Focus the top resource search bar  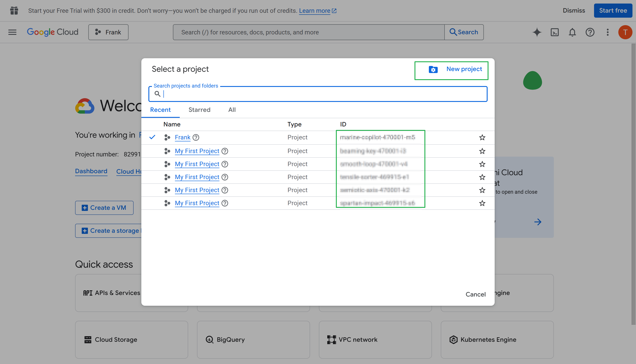click(x=309, y=32)
